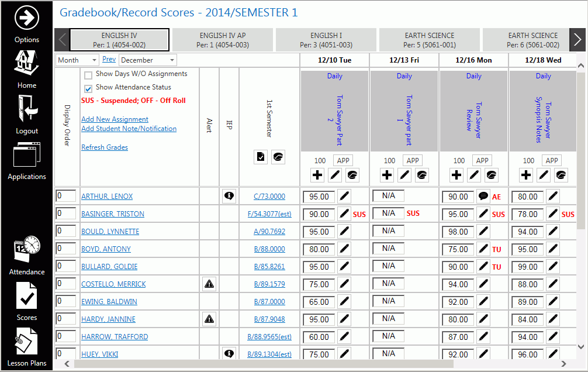This screenshot has width=588, height=372.
Task: Open Tom Sawyer Synopsis Notes assignment
Action: click(544, 120)
